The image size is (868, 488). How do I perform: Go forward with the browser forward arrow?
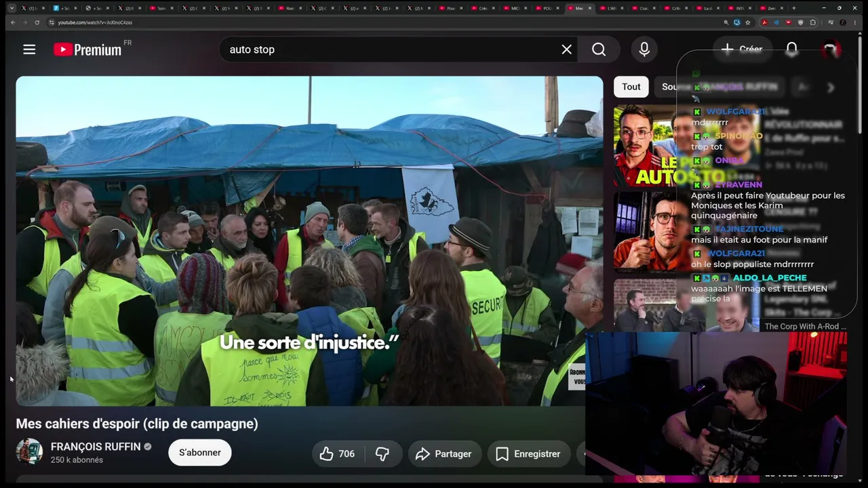coord(26,22)
